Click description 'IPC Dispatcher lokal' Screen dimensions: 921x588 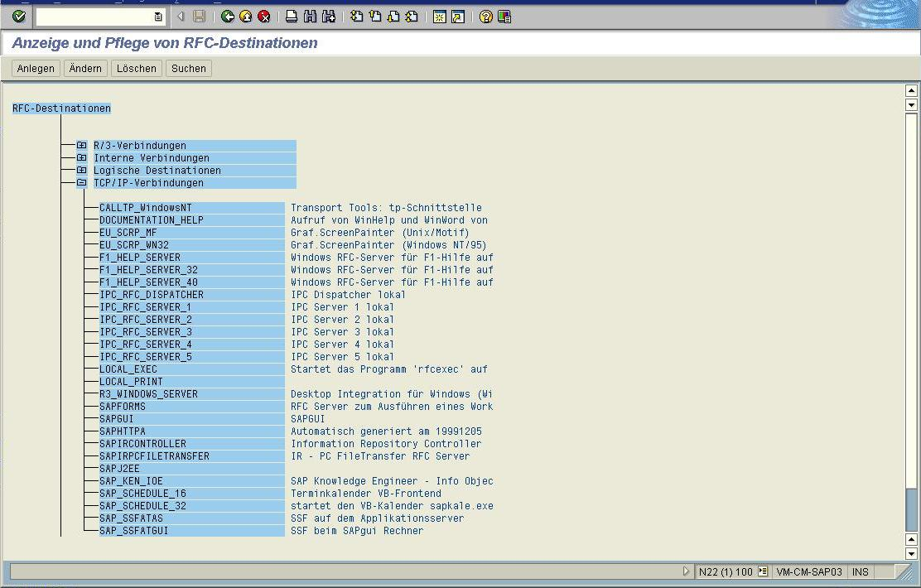pyautogui.click(x=349, y=295)
